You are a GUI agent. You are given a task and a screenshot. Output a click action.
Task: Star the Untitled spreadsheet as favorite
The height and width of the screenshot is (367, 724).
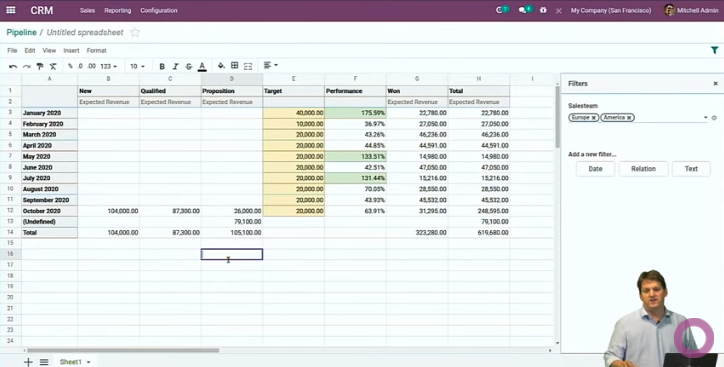point(135,32)
